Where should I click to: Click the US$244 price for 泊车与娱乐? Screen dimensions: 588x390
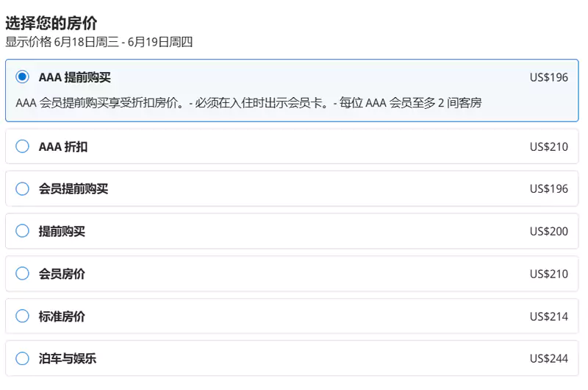coord(548,359)
